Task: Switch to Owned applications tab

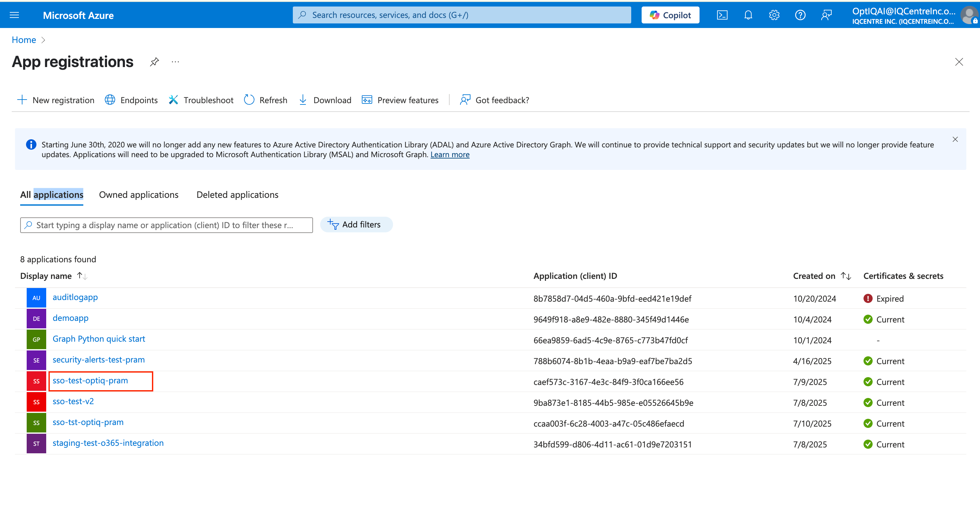Action: pos(139,195)
